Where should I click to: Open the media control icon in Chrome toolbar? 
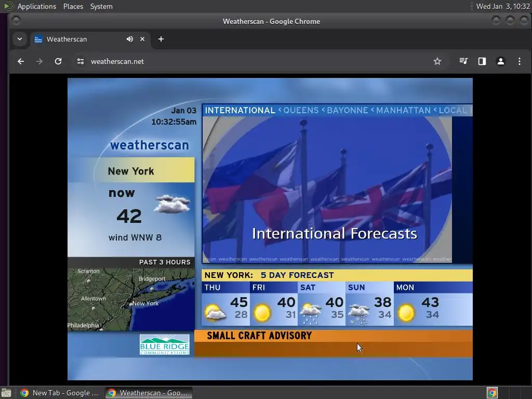pyautogui.click(x=463, y=61)
